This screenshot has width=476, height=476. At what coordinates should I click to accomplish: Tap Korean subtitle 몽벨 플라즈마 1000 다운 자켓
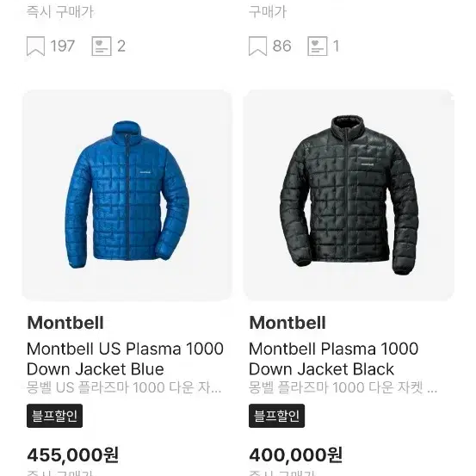click(343, 387)
